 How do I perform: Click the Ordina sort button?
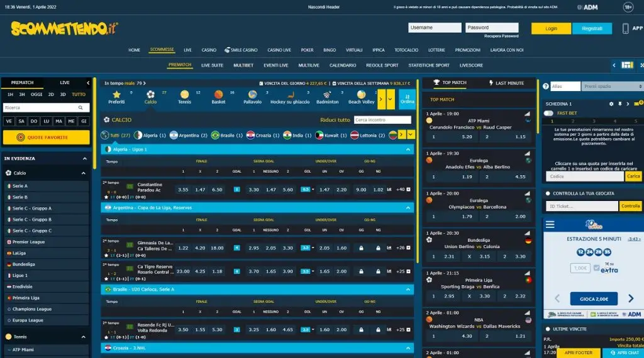(x=407, y=99)
